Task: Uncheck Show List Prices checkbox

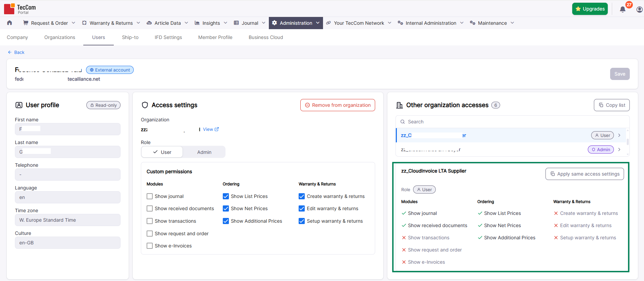Action: [226, 196]
